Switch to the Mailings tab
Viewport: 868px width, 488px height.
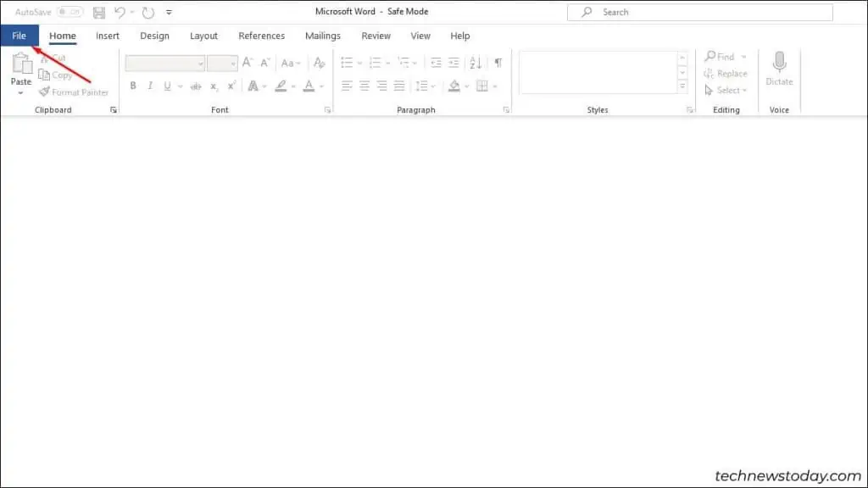point(323,36)
